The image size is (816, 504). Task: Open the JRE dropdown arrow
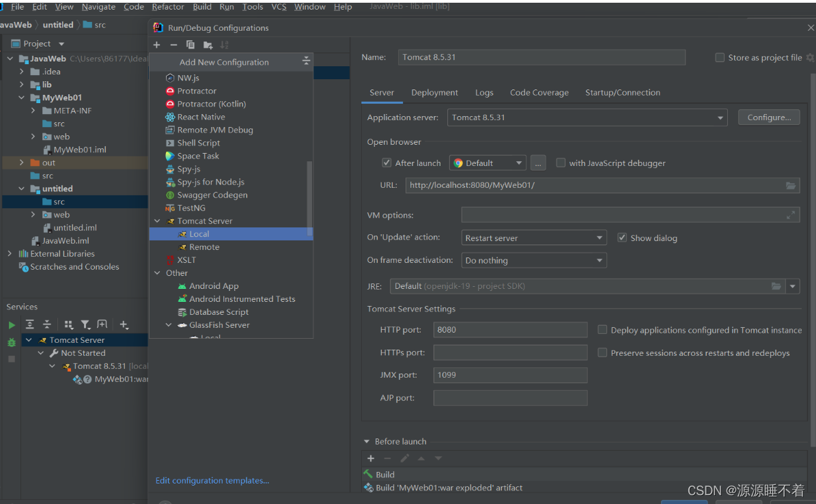(x=793, y=286)
